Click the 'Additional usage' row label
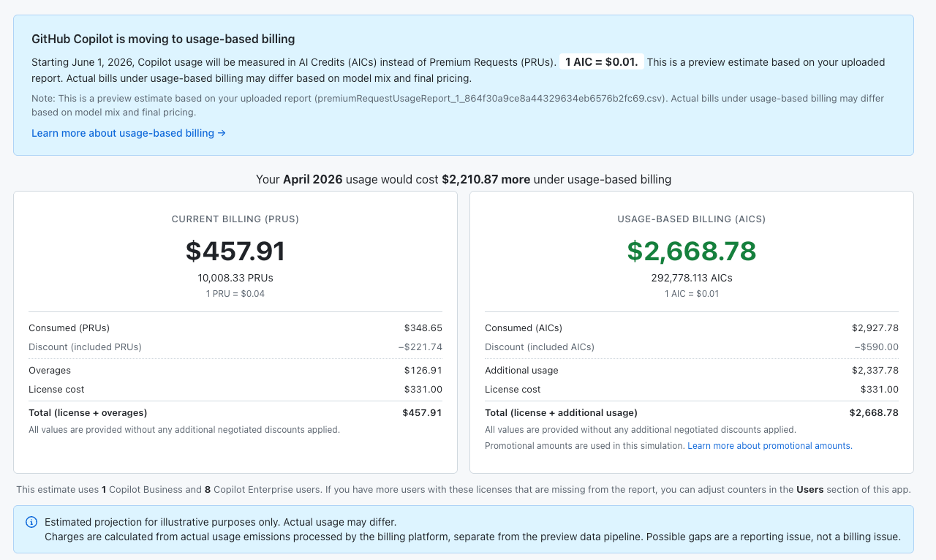The height and width of the screenshot is (560, 936). pyautogui.click(x=521, y=371)
